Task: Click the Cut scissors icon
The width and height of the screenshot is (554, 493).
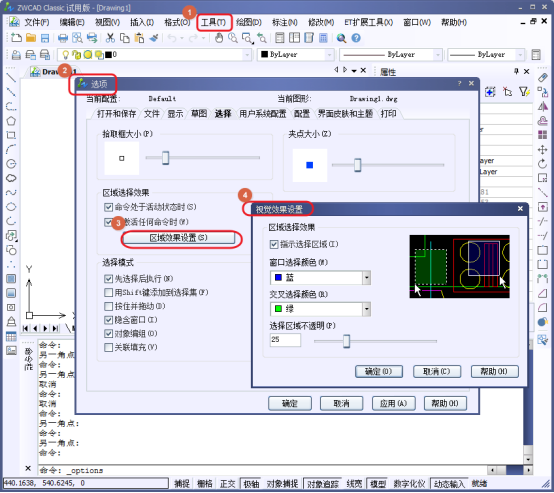Action: tap(111, 38)
